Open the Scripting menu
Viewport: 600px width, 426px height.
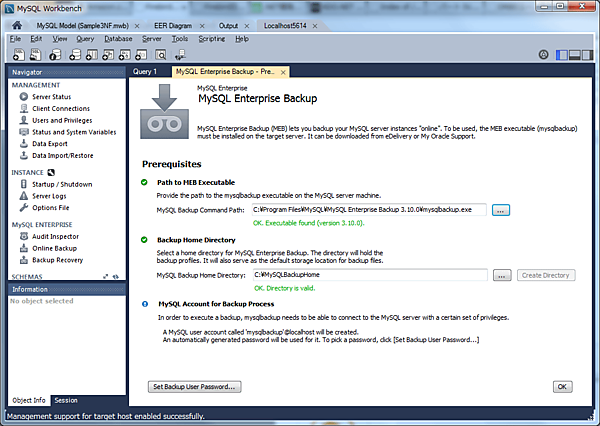(x=212, y=39)
